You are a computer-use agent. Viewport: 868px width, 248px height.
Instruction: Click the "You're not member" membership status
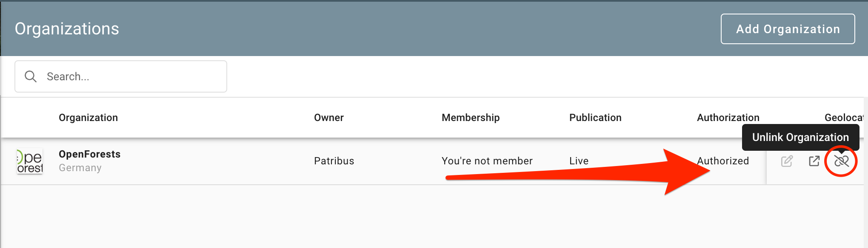(487, 161)
